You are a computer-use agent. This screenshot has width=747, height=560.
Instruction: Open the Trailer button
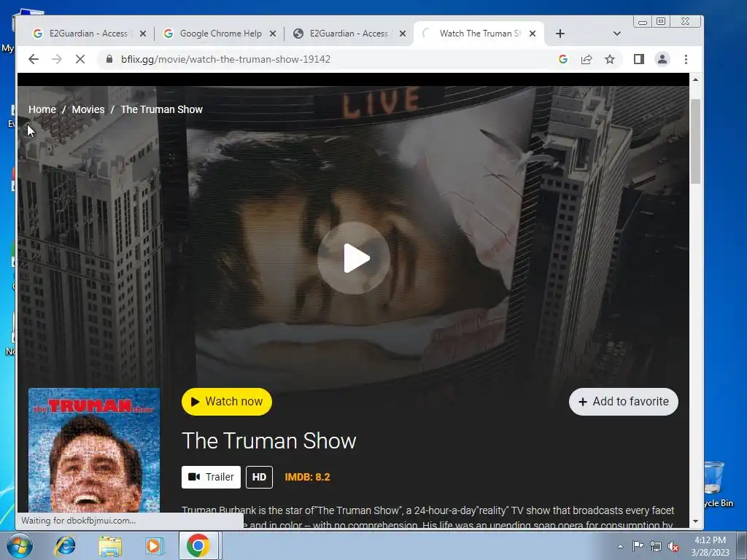(211, 477)
